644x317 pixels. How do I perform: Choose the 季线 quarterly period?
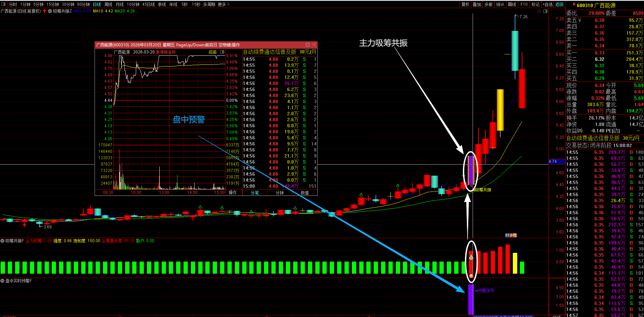162,4
